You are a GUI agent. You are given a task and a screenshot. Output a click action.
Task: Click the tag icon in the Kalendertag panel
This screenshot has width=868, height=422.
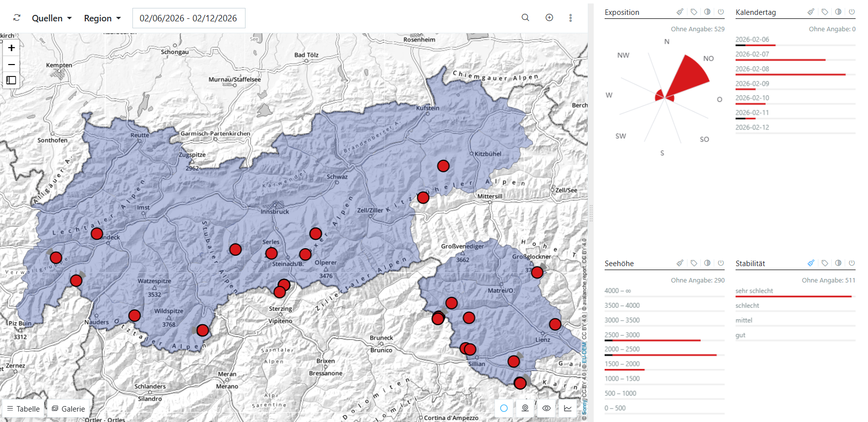[x=824, y=12]
